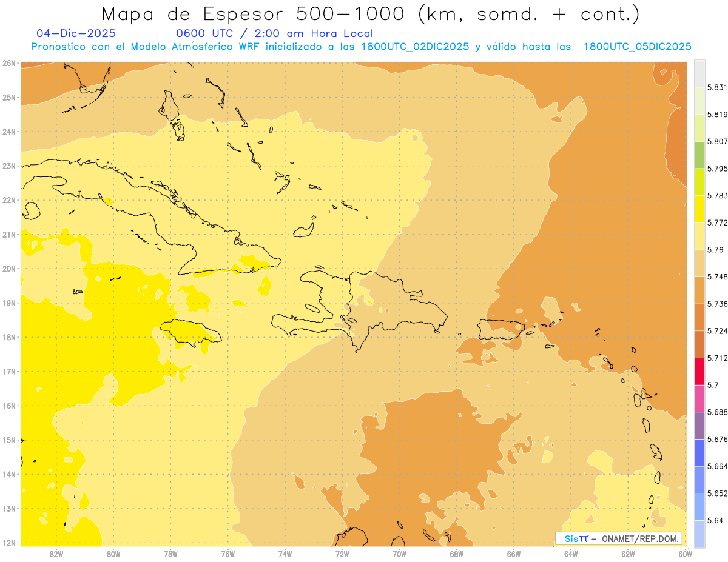Click the pink swatch in the color legend

pos(699,398)
